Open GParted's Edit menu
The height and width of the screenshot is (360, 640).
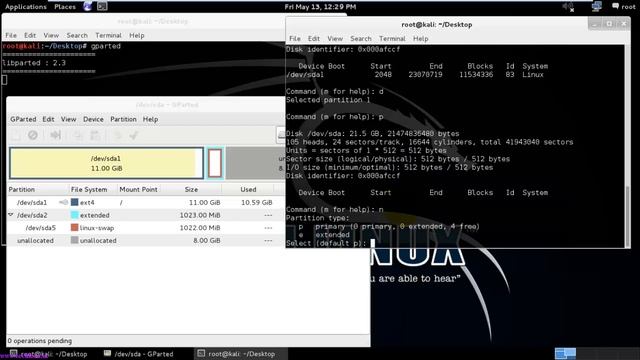[48, 119]
